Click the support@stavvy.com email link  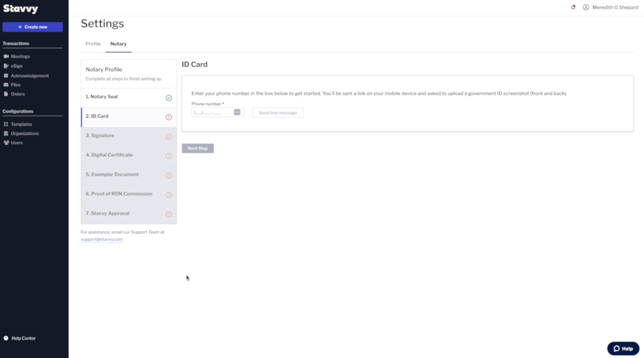pyautogui.click(x=102, y=240)
